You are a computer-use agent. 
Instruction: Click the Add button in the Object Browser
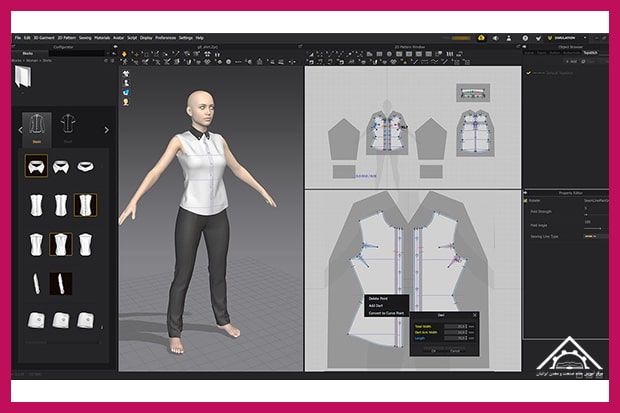(x=571, y=62)
